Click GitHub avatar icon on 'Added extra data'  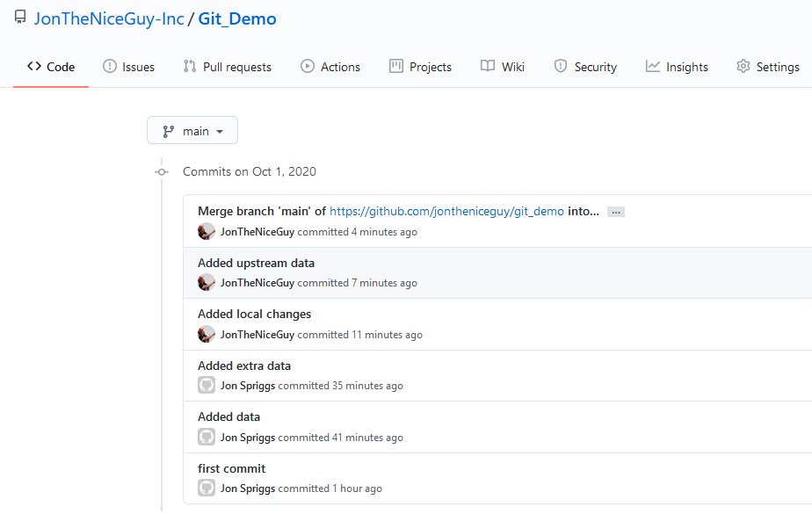pos(207,385)
